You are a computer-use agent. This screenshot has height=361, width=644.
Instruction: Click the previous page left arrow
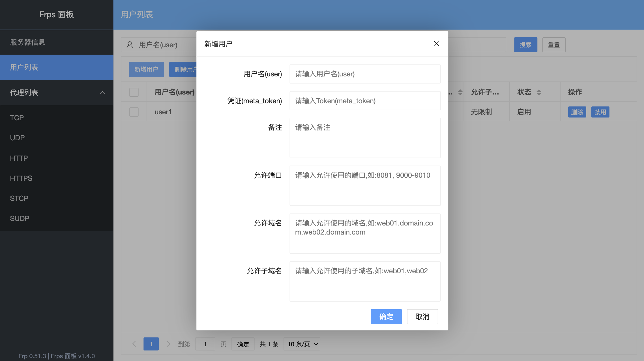click(x=134, y=344)
